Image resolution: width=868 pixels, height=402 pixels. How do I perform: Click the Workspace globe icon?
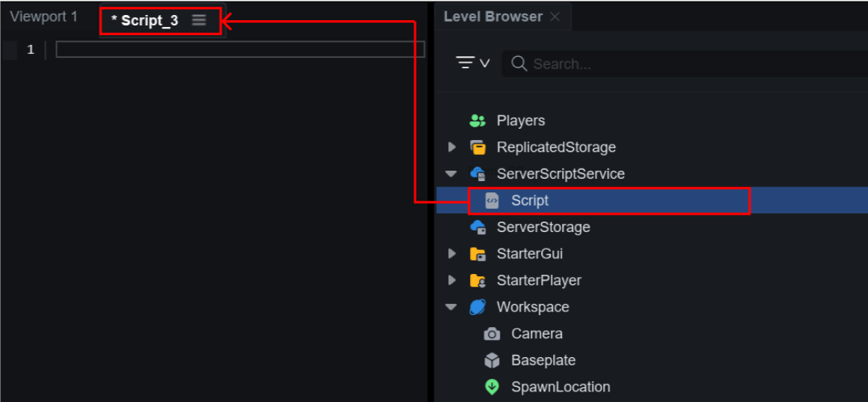(x=477, y=307)
